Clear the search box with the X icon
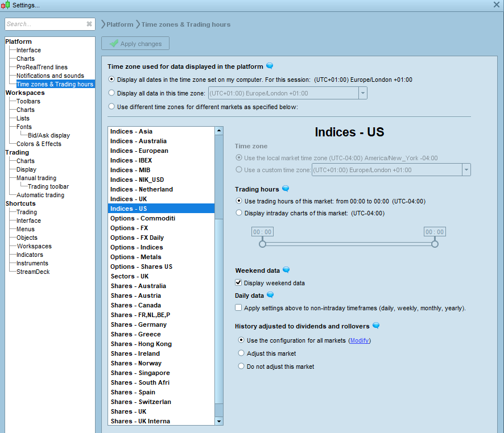This screenshot has width=504, height=433. coord(89,24)
